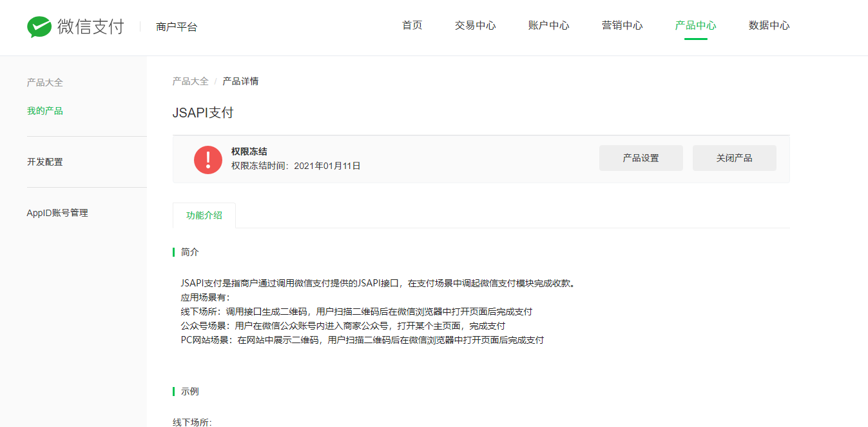Viewport: 868px width, 427px height.
Task: Click the description line starting 线下场所：调用接口
Action: click(x=356, y=312)
